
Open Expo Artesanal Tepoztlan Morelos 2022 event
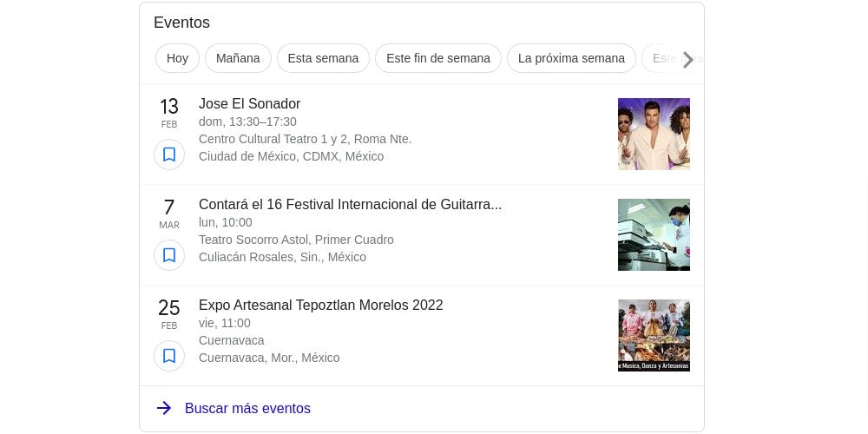click(321, 306)
